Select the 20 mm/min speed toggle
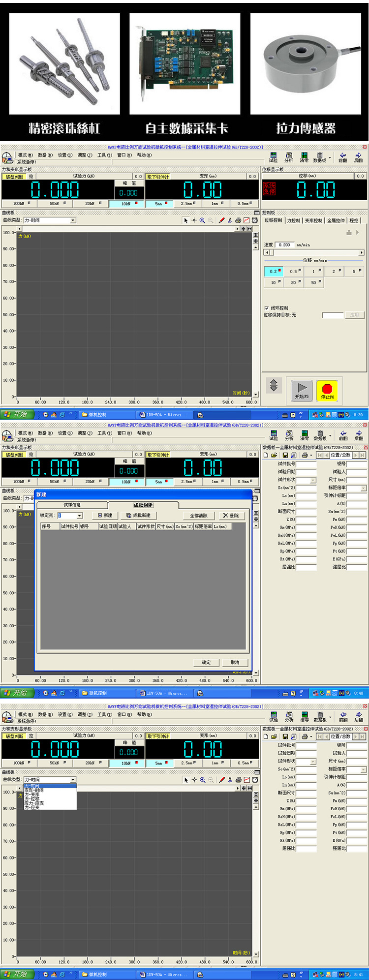Viewport: 369px width, 980px height. [x=294, y=282]
